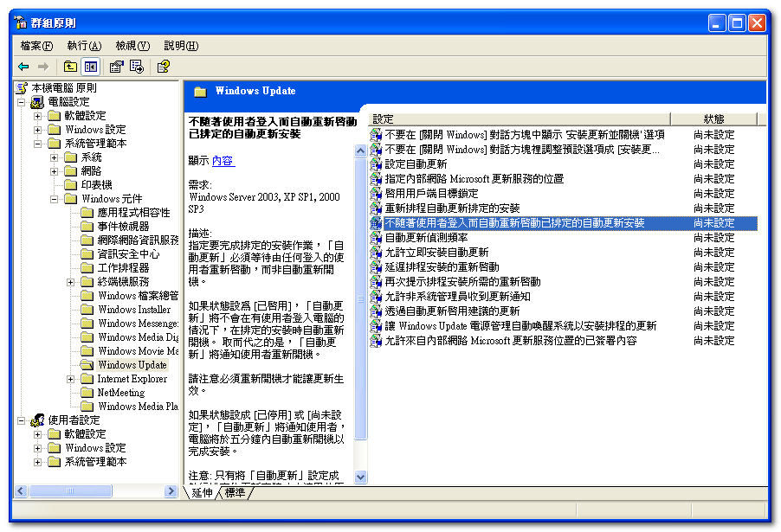Sort by the 狀態 column header
781x532 pixels.
coord(713,119)
